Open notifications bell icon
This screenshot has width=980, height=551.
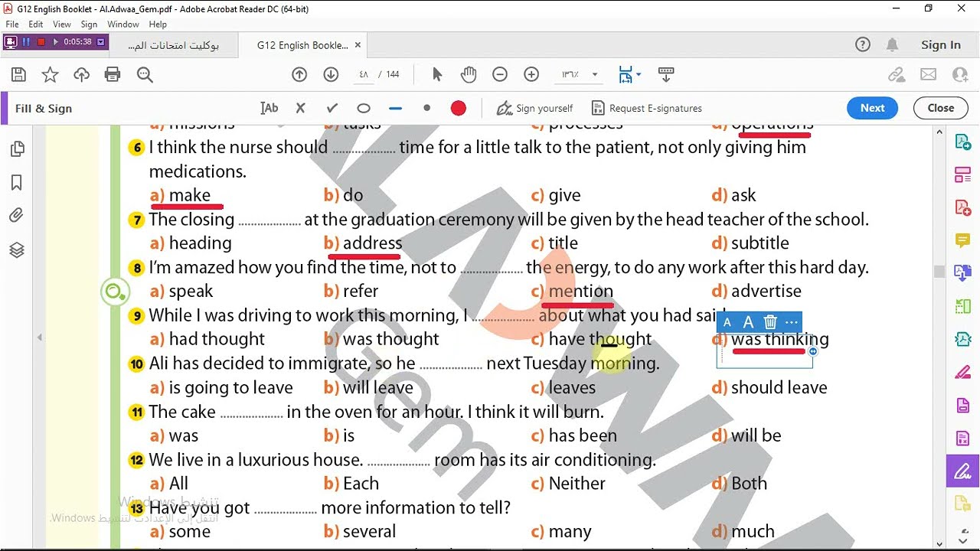coord(892,44)
